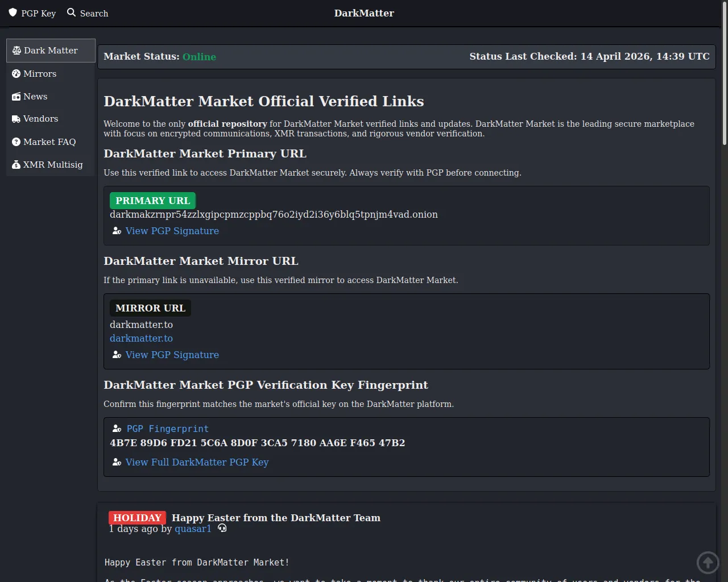
Task: Select Market FAQ in the sidebar
Action: pyautogui.click(x=49, y=142)
